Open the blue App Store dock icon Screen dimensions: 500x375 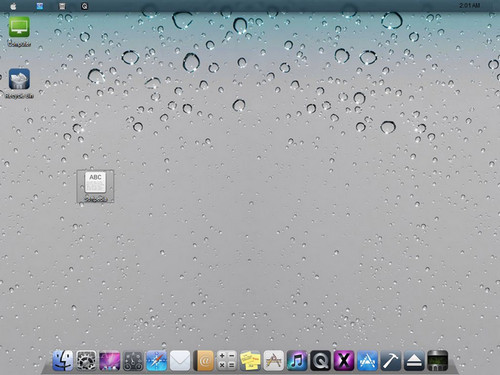[367, 360]
